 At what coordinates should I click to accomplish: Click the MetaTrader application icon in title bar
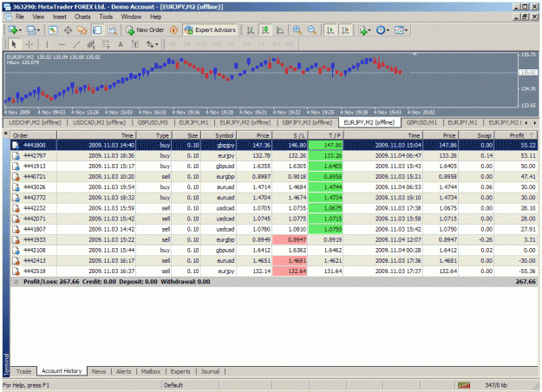[x=7, y=7]
